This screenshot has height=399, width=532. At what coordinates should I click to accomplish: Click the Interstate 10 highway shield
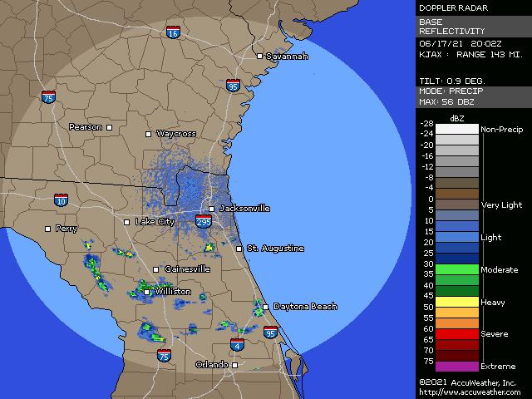[62, 200]
